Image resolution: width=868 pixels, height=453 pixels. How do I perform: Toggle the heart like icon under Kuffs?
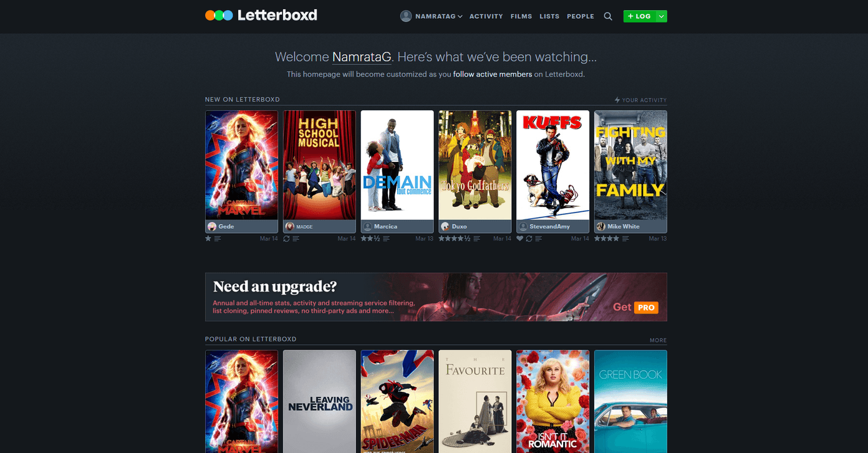click(520, 238)
